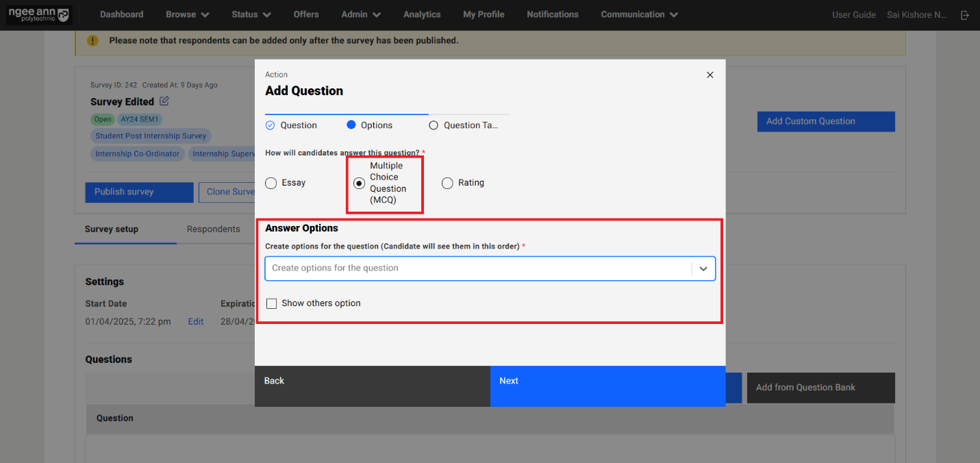Select the Essay answer type
Screen dimensions: 980x463
(x=271, y=183)
